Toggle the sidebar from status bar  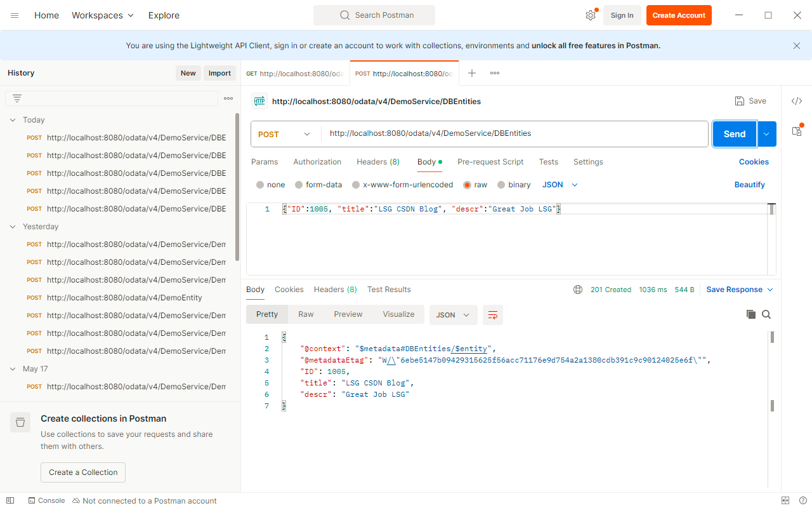coord(10,500)
